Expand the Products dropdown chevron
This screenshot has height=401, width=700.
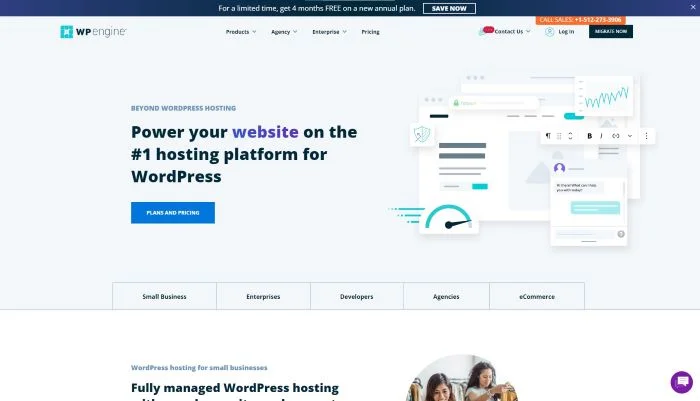click(x=254, y=32)
